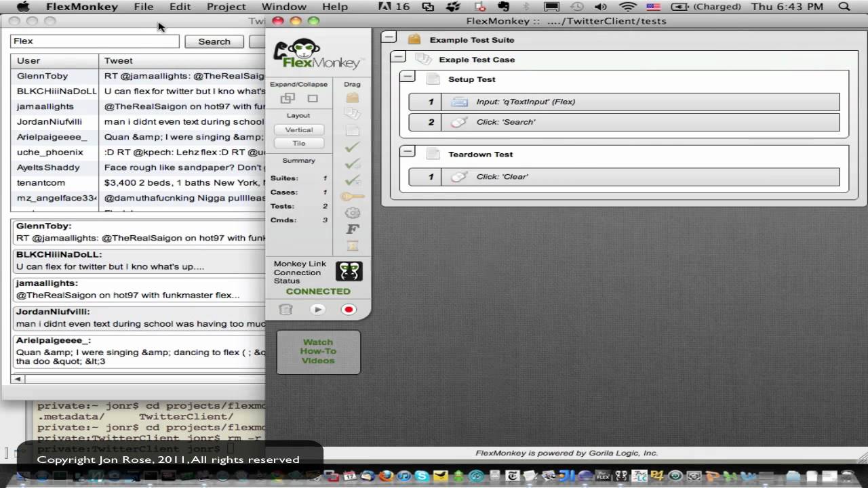
Task: Select the key icon in Drag palette
Action: click(x=352, y=197)
